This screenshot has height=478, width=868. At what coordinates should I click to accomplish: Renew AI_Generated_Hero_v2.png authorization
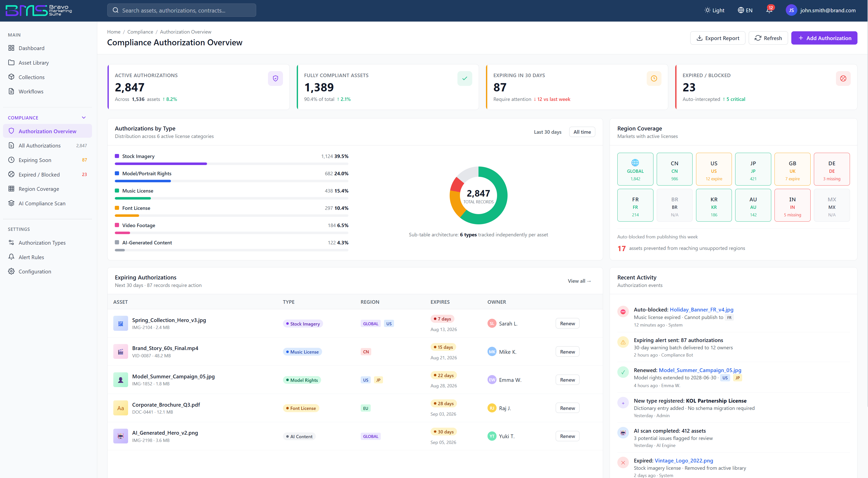click(x=567, y=436)
